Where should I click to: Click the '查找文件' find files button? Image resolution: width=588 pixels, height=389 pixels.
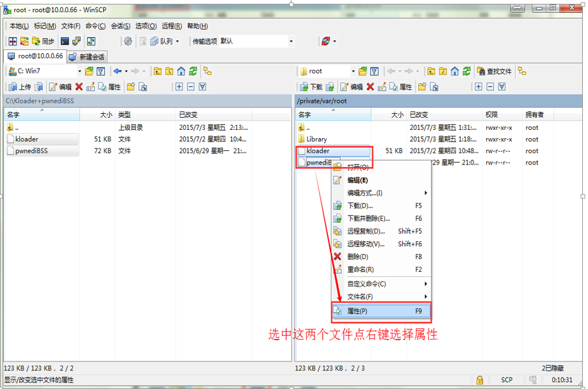click(x=494, y=71)
